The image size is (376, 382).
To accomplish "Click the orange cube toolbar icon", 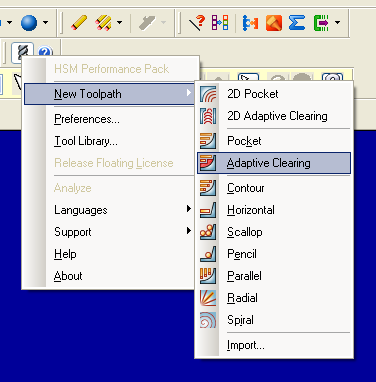I will [x=274, y=23].
